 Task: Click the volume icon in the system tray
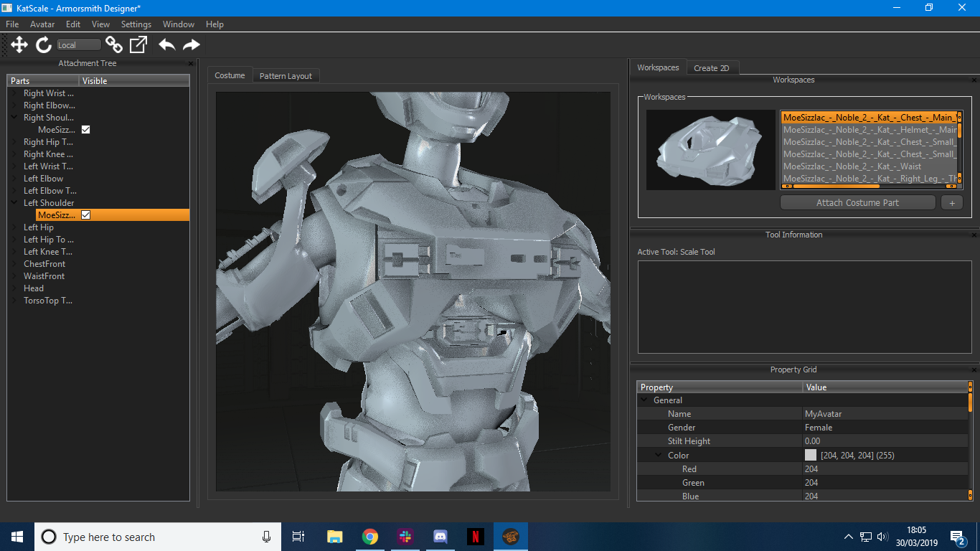[x=882, y=537]
